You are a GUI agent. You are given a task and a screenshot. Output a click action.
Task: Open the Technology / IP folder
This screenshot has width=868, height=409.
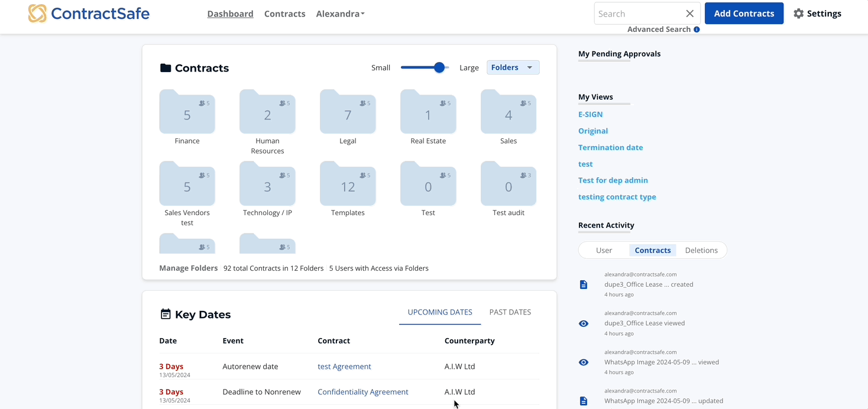click(267, 185)
